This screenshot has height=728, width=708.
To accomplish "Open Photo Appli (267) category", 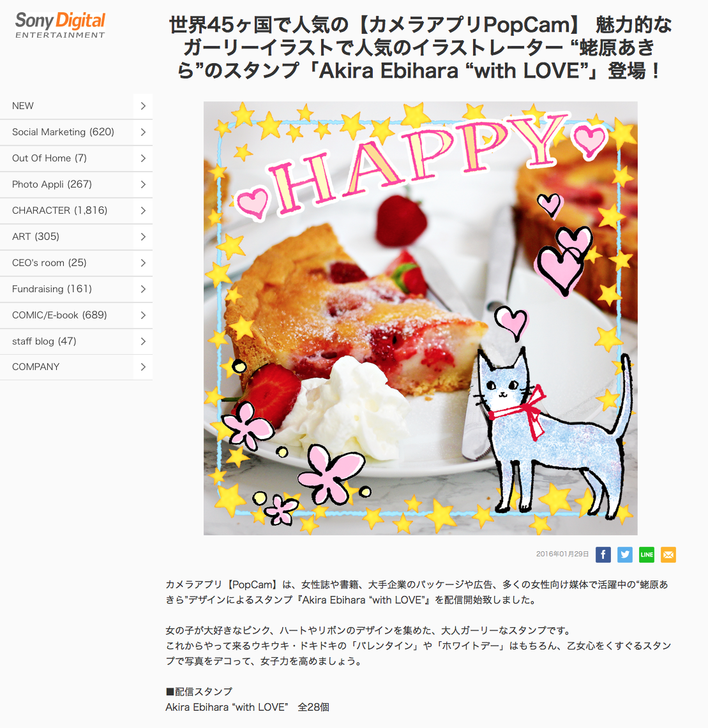I will 76,184.
